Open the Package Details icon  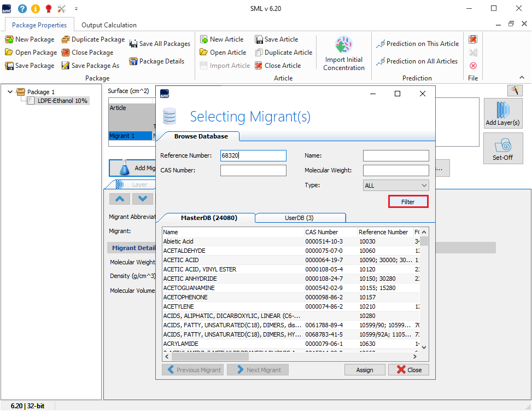click(133, 61)
